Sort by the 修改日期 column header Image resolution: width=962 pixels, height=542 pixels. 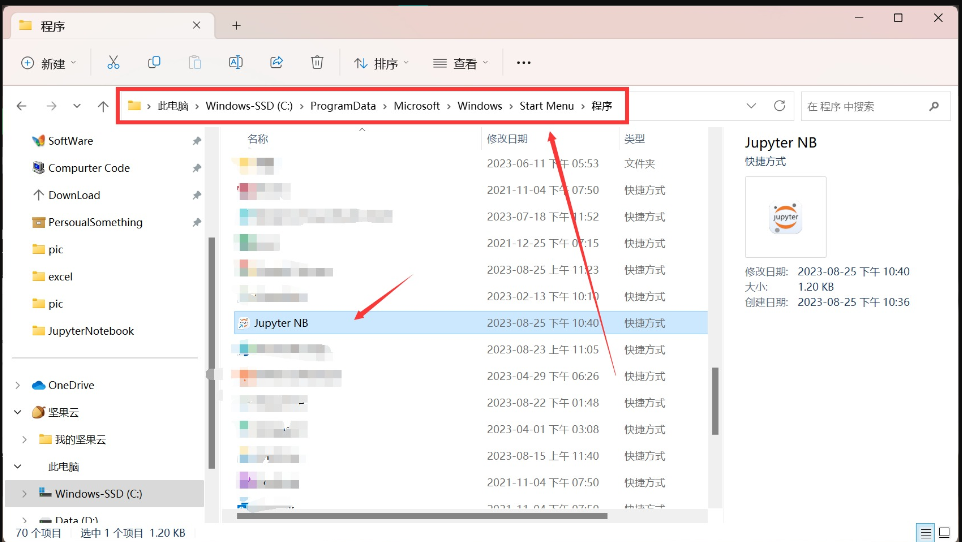(507, 139)
